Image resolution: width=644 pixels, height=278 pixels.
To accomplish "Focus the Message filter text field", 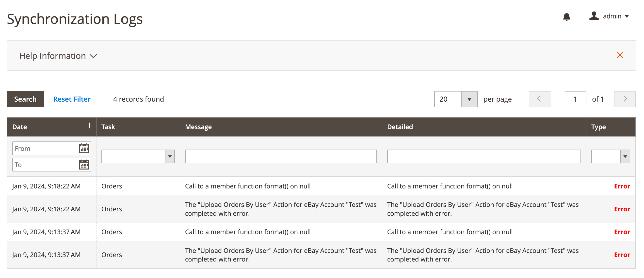I will (x=280, y=157).
